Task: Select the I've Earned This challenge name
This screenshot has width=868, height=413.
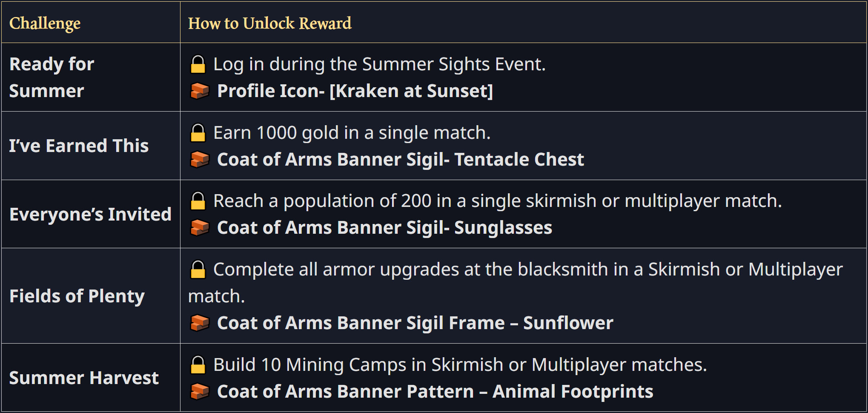Action: point(79,146)
